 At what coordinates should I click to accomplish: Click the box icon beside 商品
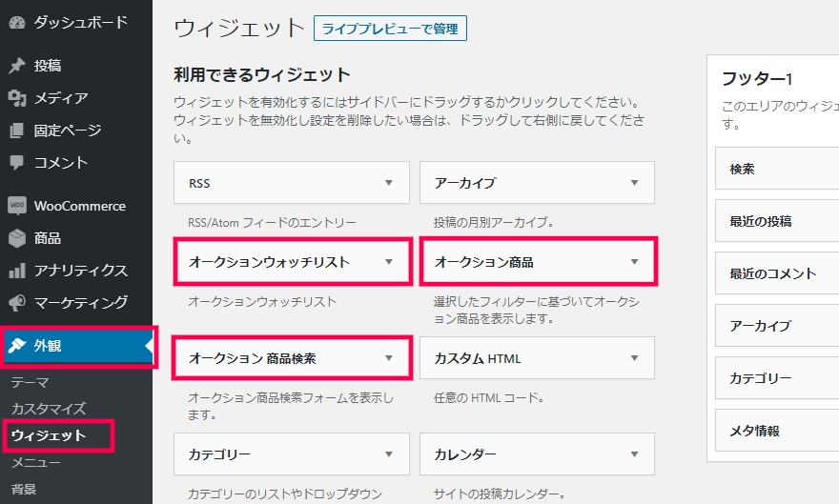(17, 238)
